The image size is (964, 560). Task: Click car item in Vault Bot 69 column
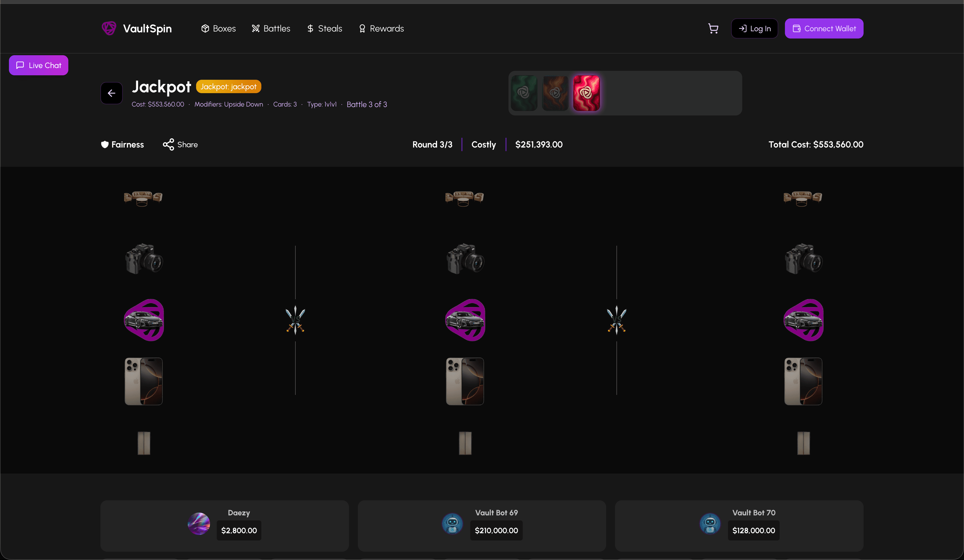(465, 320)
